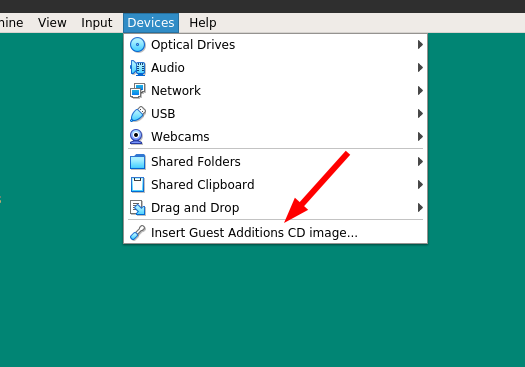The width and height of the screenshot is (525, 367).
Task: Expand the Webcams submenu arrow
Action: click(x=420, y=136)
